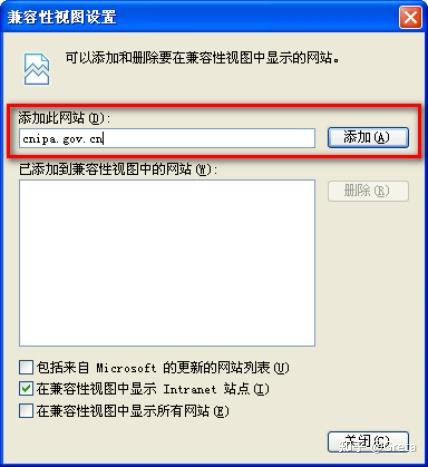
Task: Click the 兼容性视图设置 title bar
Action: pyautogui.click(x=200, y=17)
